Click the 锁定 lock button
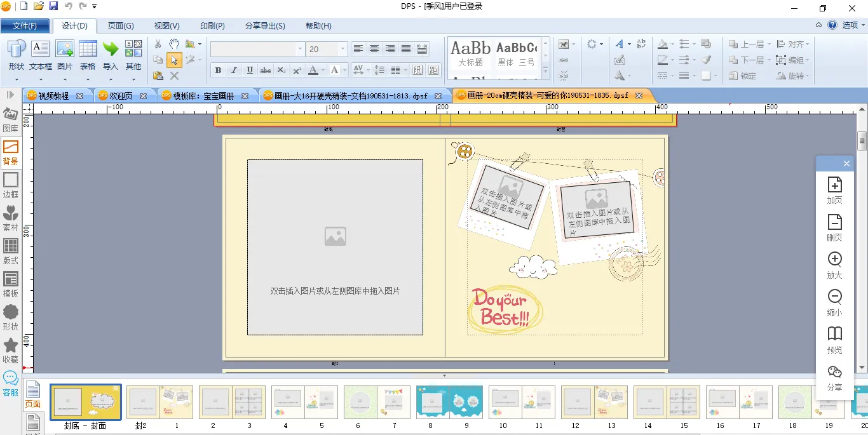Image resolution: width=868 pixels, height=435 pixels. point(742,76)
